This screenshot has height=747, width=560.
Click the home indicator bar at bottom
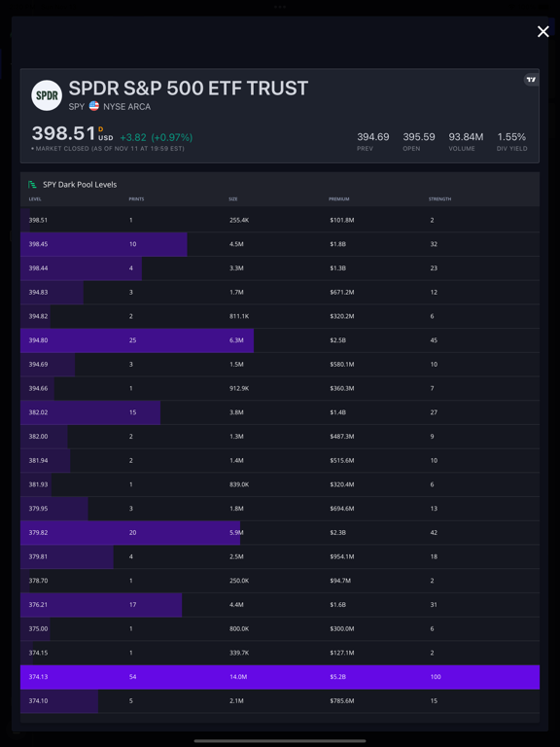tap(280, 741)
